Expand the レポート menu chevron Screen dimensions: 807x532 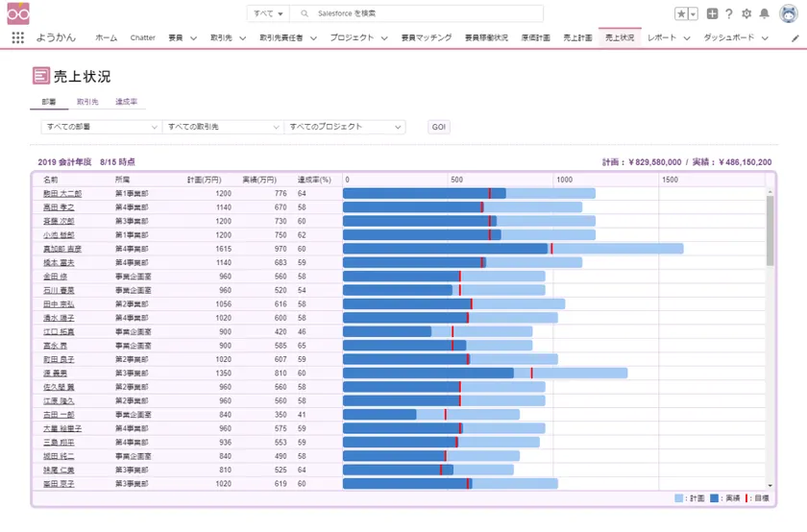coord(687,38)
